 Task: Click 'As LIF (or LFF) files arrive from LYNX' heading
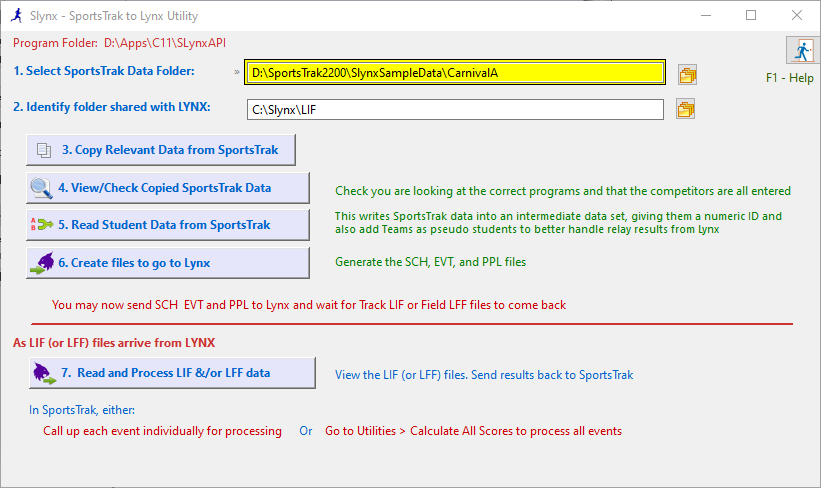coord(114,343)
